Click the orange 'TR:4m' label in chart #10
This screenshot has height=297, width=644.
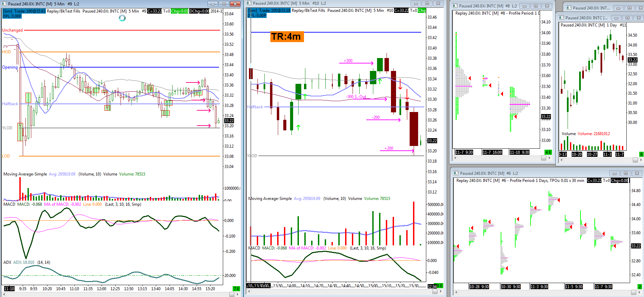pyautogui.click(x=287, y=36)
